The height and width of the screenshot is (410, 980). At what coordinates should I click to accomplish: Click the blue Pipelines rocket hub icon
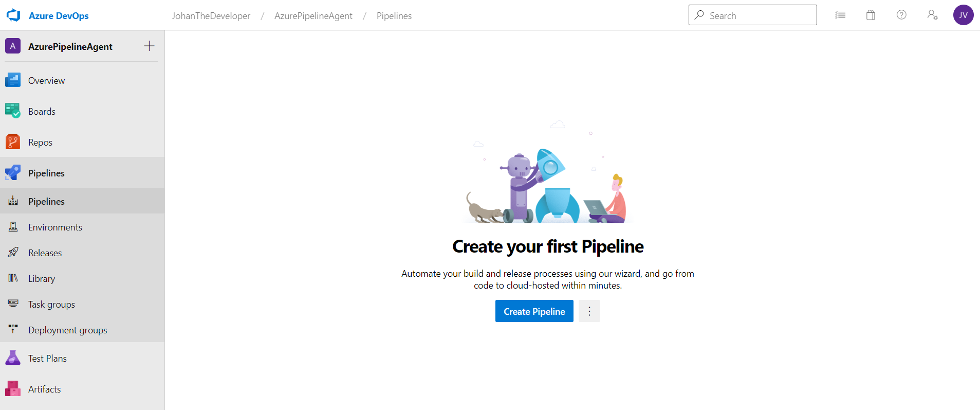coord(13,173)
